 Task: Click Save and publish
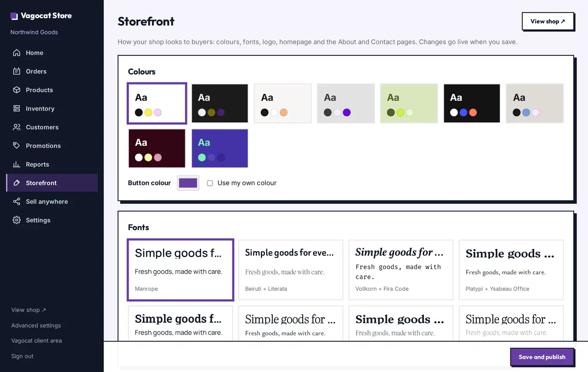point(542,357)
